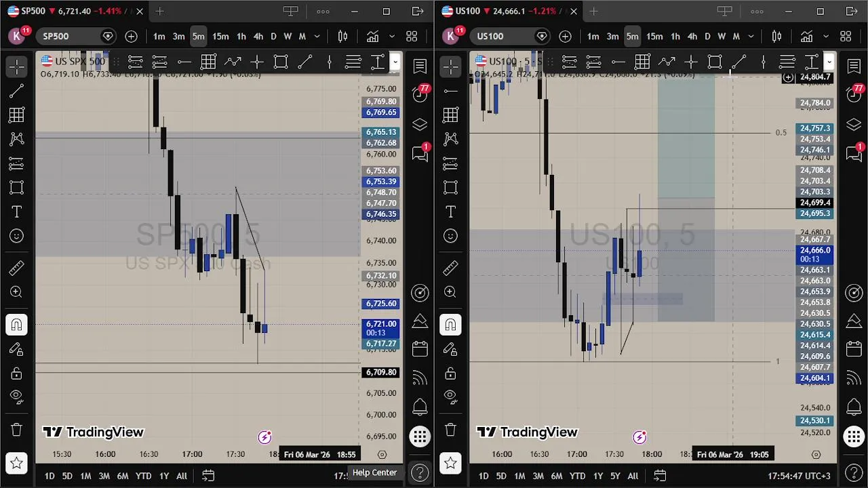This screenshot has width=868, height=488.
Task: Toggle lock all drawings in US100 window
Action: pyautogui.click(x=450, y=373)
